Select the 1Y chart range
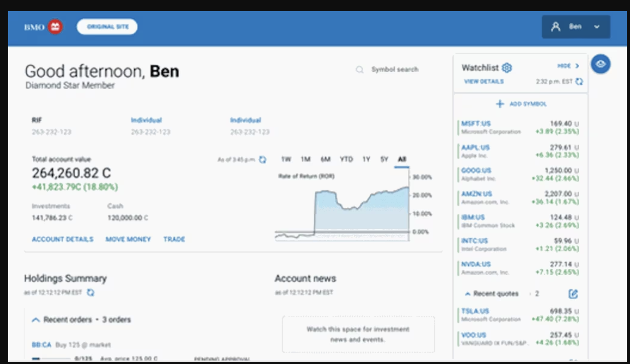 (x=366, y=159)
